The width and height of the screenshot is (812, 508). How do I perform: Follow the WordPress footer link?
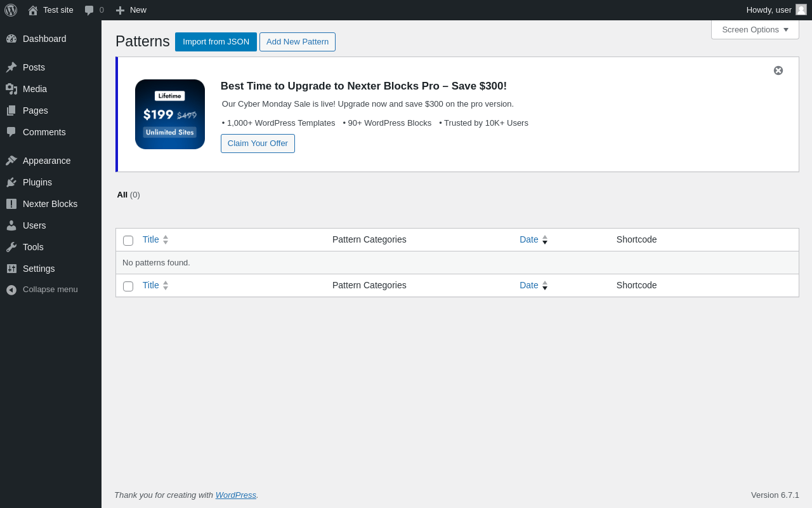[x=236, y=495]
